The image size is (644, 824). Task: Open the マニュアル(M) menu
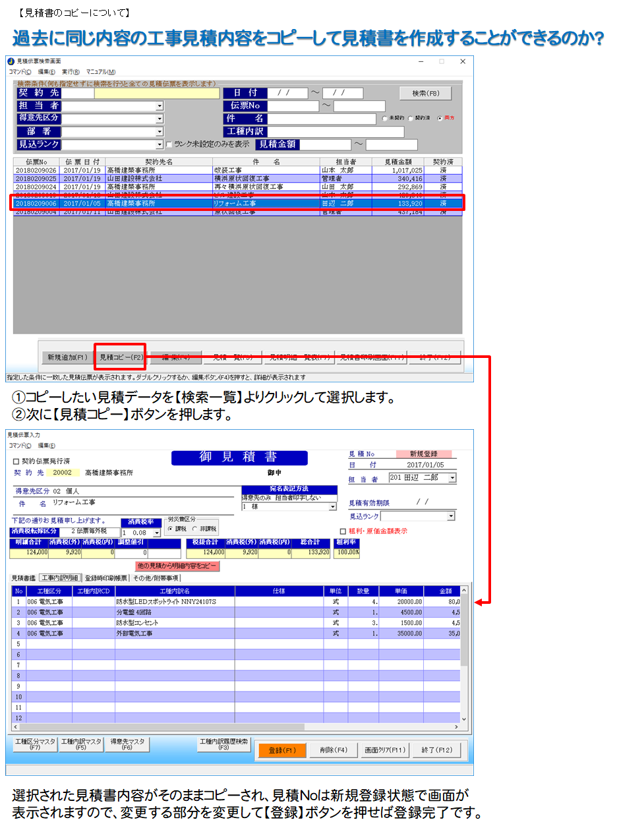100,72
